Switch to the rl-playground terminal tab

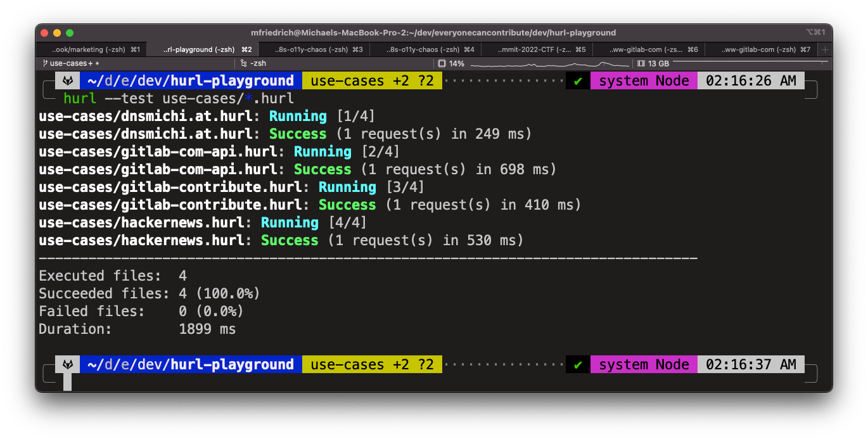(x=209, y=49)
